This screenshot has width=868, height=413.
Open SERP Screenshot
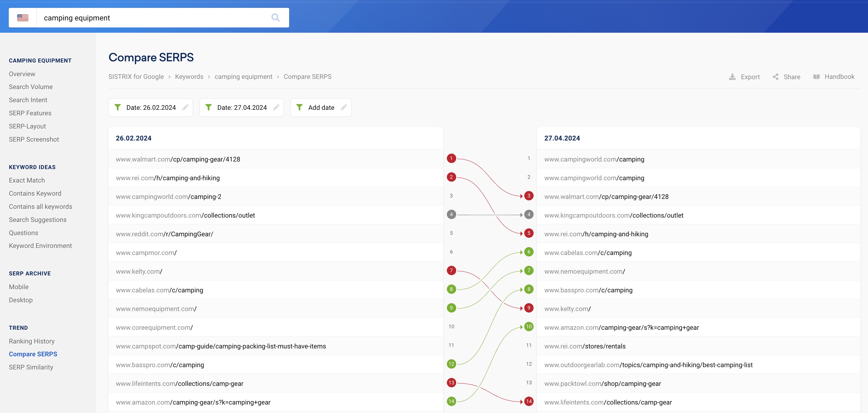click(x=34, y=139)
